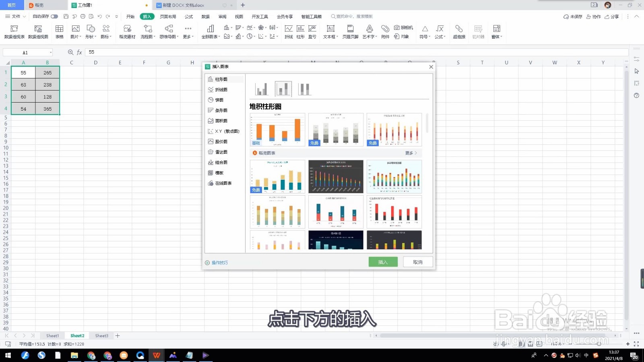
Task: Click the 页眉页脚 header footer icon
Action: [x=350, y=31]
